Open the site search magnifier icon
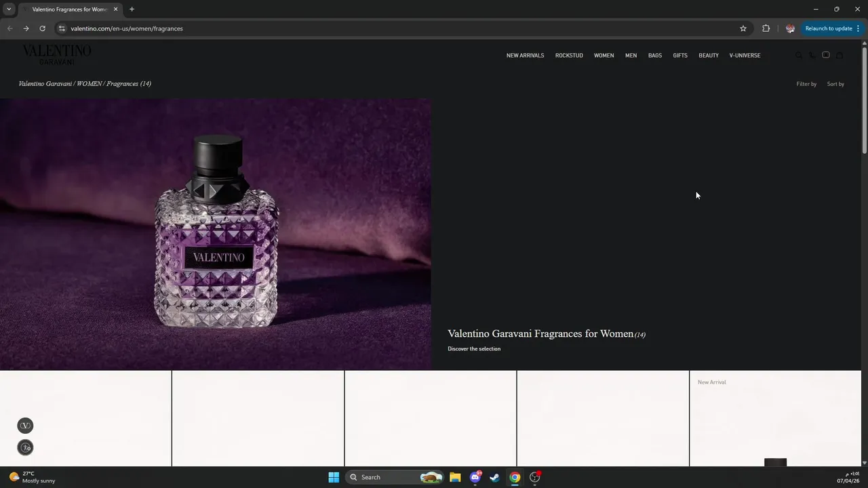Screen dimensions: 868x488 (x=799, y=56)
